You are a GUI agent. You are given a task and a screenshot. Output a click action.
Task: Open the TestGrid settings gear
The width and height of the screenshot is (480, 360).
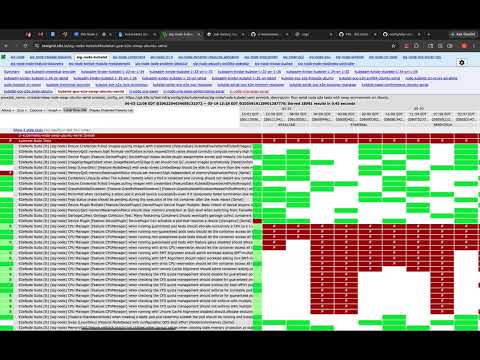click(462, 62)
